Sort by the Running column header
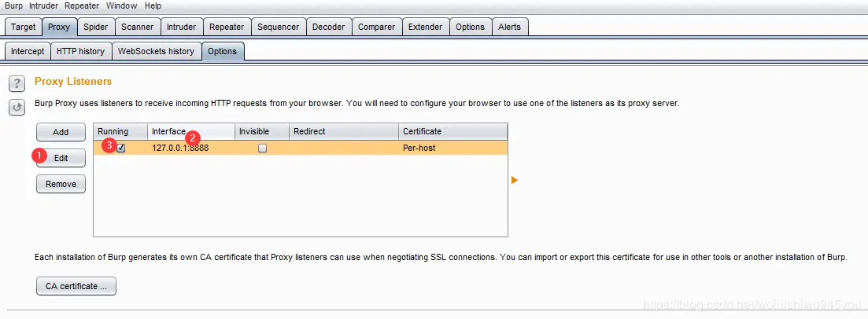The width and height of the screenshot is (868, 319). tap(120, 131)
